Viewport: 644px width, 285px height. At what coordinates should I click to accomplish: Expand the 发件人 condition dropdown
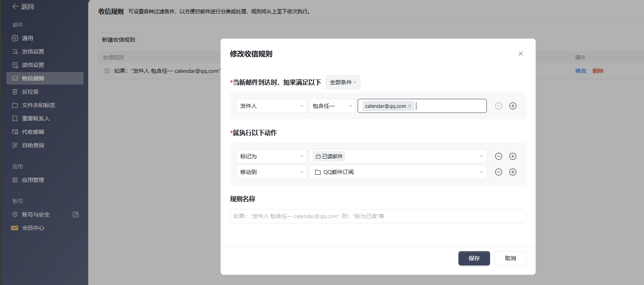(x=272, y=106)
